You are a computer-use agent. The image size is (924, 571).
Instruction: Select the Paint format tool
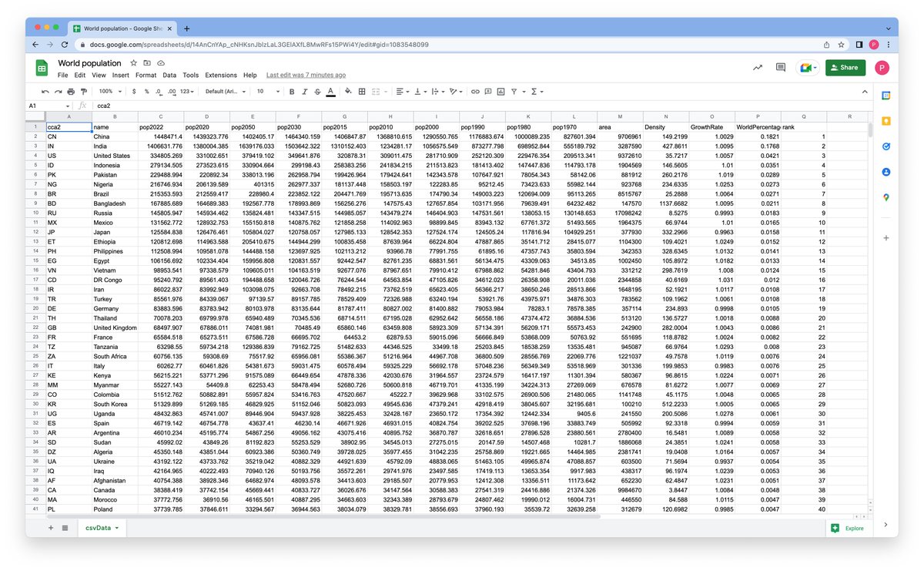coord(84,91)
